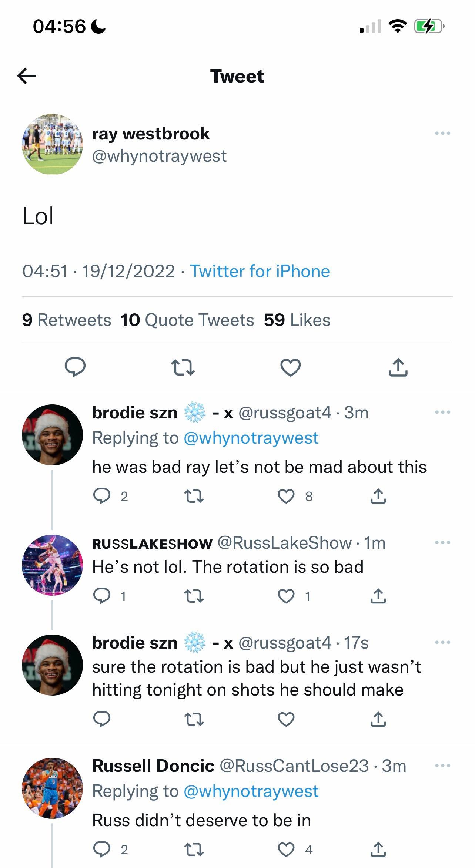This screenshot has height=868, width=475.
Task: Open the 10 Quote Tweets list
Action: [x=187, y=320]
